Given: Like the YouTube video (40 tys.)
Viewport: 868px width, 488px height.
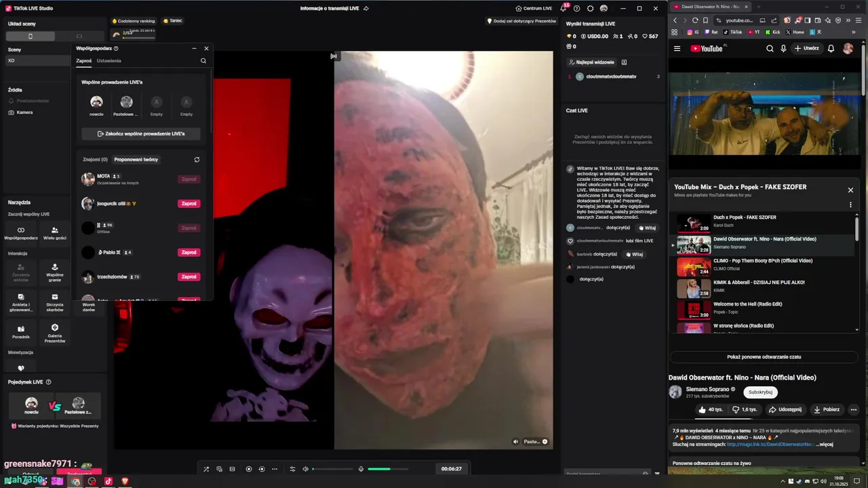Looking at the screenshot, I should 711,409.
